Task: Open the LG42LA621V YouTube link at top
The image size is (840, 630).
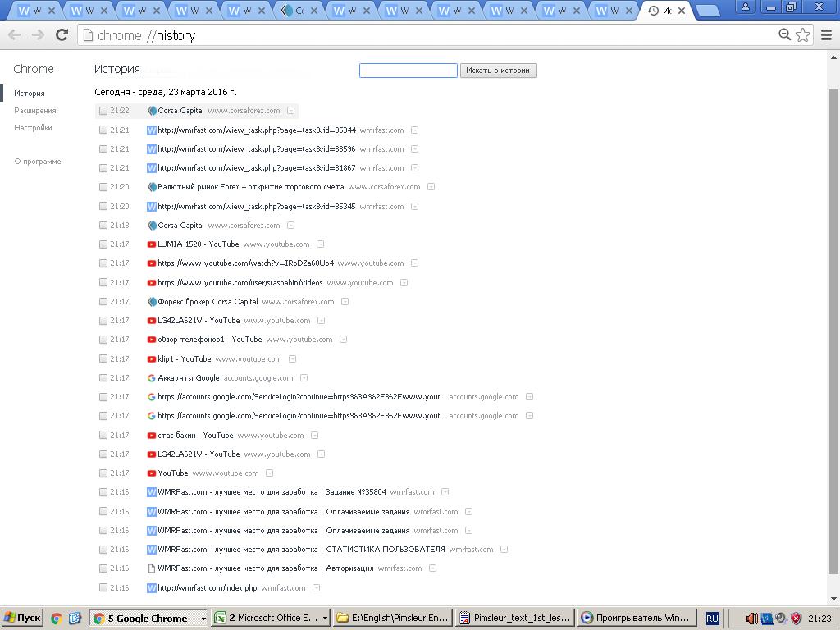Action: [199, 321]
